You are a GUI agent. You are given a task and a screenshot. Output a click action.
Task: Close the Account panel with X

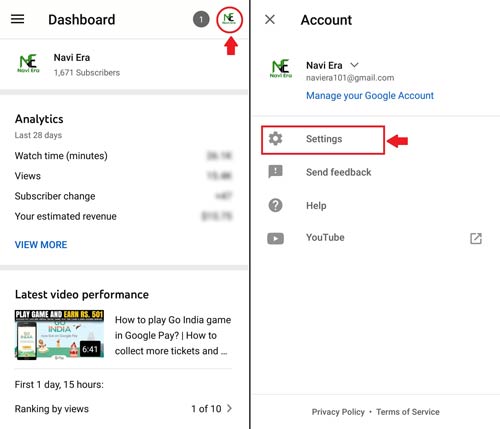point(270,20)
